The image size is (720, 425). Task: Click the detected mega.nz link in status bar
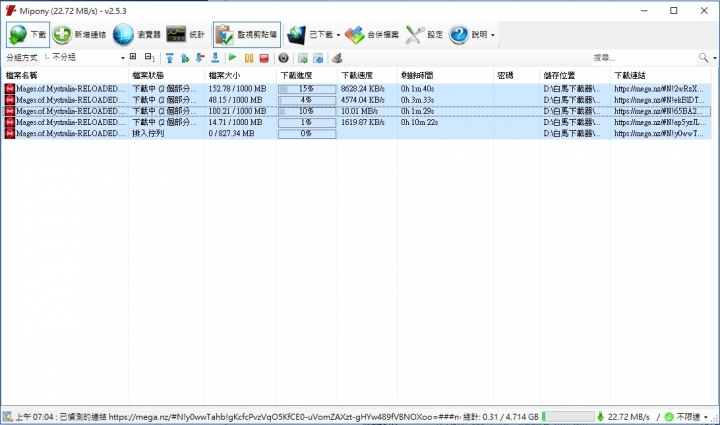click(285, 417)
